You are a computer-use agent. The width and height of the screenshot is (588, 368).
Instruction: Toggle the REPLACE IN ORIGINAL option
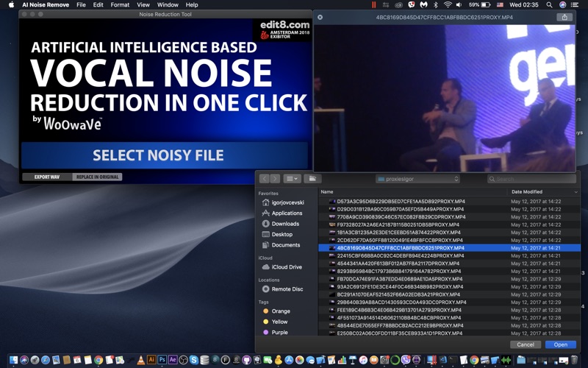point(97,177)
